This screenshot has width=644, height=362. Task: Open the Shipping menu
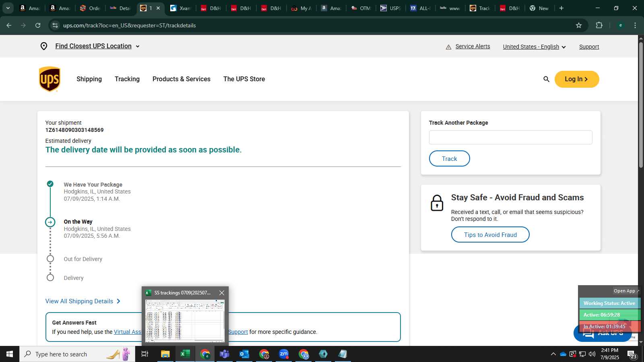[x=89, y=79]
